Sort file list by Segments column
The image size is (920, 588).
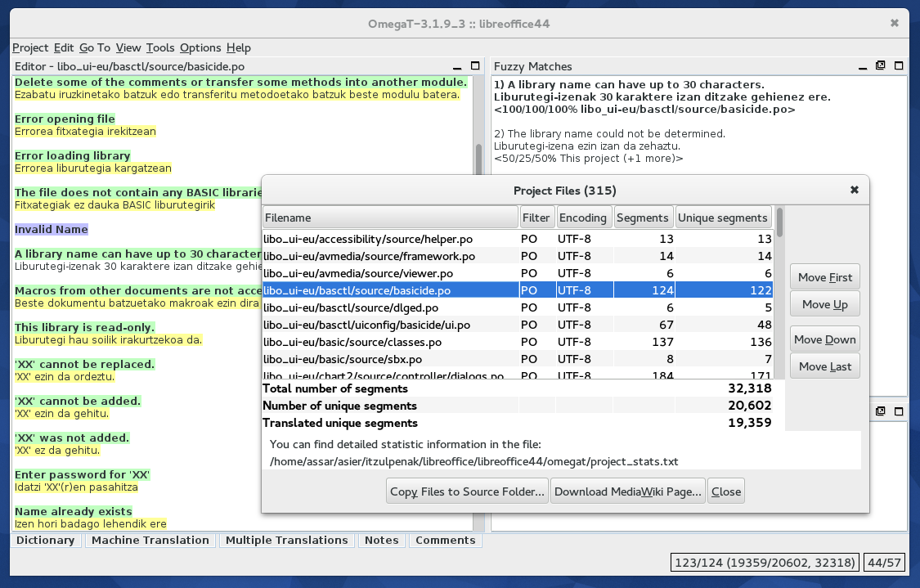click(x=643, y=218)
